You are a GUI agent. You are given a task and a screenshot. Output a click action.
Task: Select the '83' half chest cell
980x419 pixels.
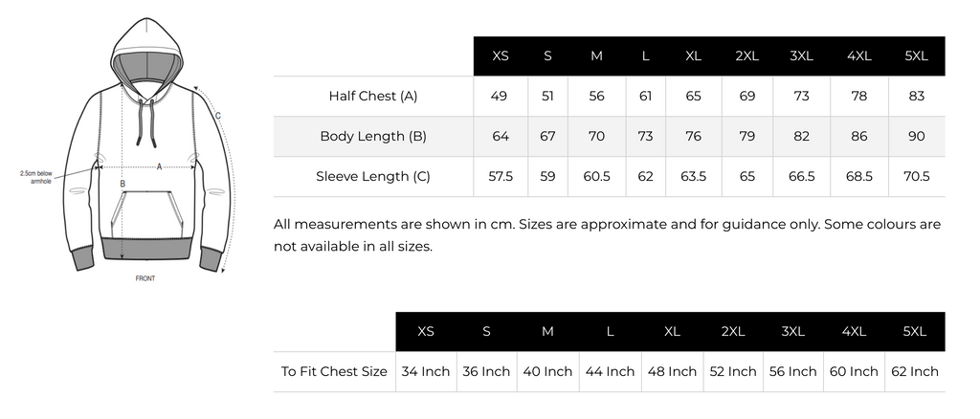coord(916,96)
